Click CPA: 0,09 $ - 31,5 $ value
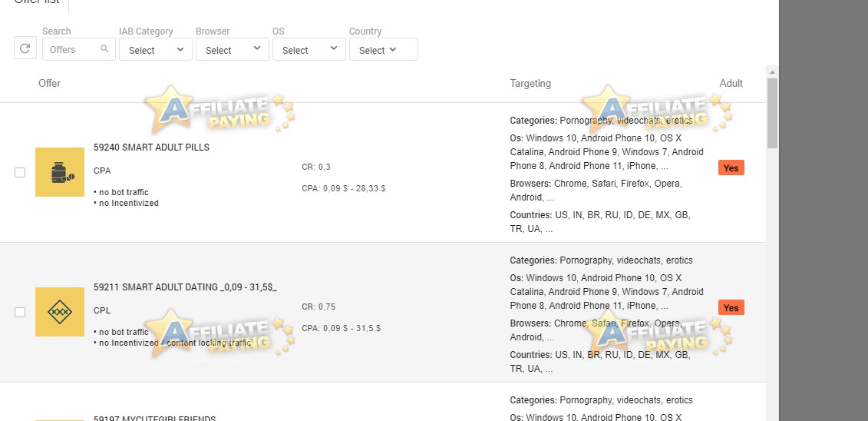The image size is (868, 421). point(341,328)
